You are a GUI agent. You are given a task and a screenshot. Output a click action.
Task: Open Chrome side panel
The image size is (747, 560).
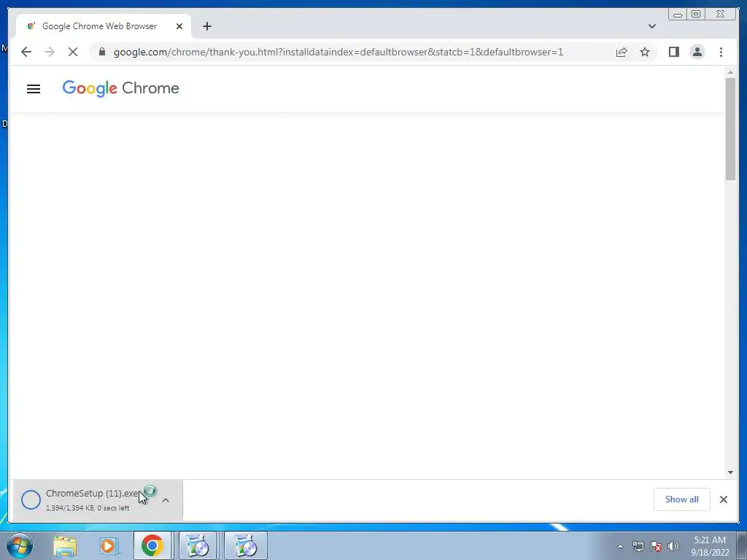click(x=673, y=52)
